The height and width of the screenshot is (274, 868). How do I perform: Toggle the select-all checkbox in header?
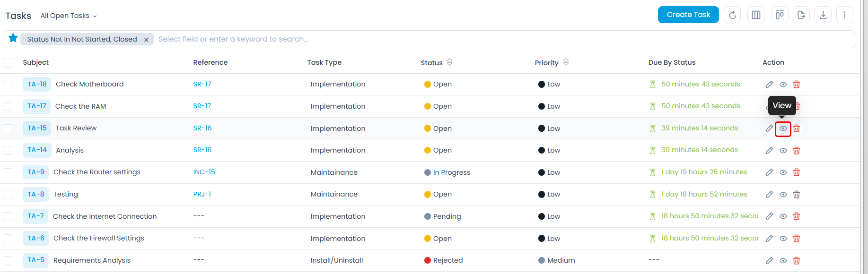click(x=8, y=63)
